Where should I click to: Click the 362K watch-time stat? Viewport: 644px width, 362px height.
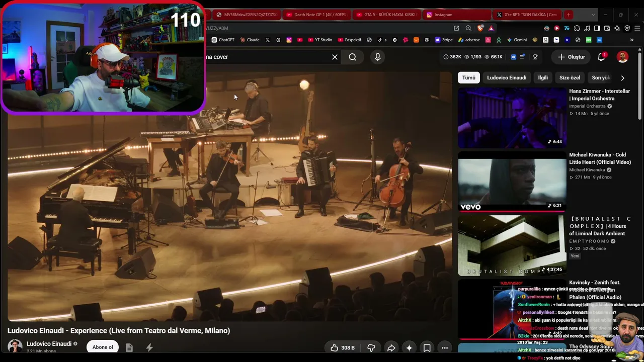pyautogui.click(x=452, y=57)
